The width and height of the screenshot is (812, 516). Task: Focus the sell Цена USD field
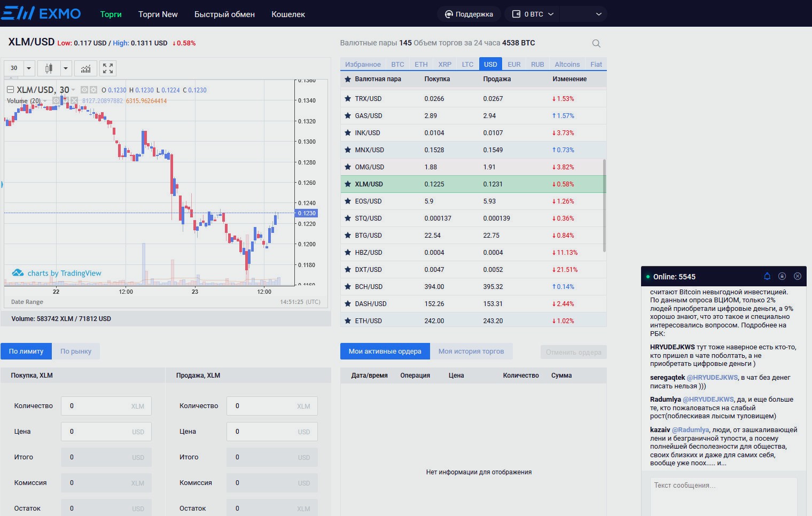pyautogui.click(x=272, y=432)
